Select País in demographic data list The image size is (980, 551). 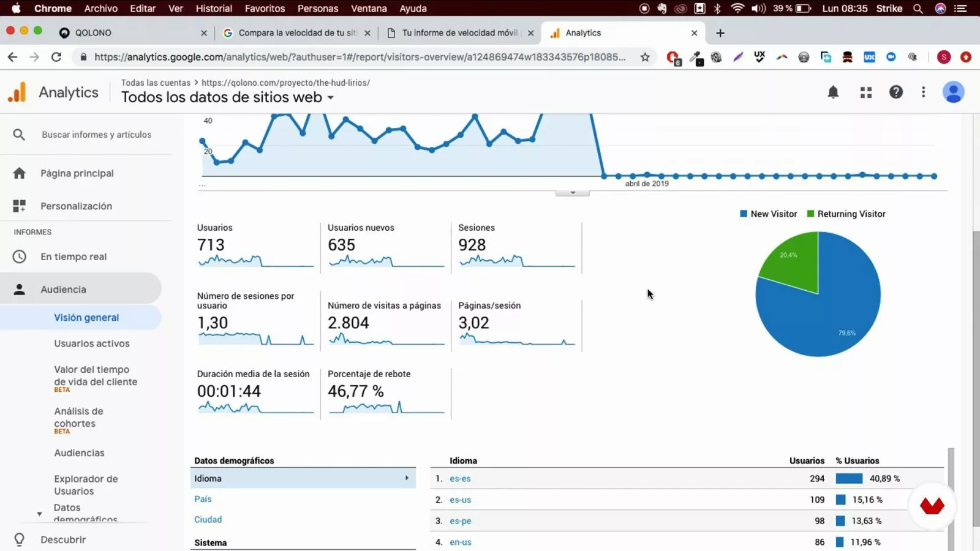point(203,499)
